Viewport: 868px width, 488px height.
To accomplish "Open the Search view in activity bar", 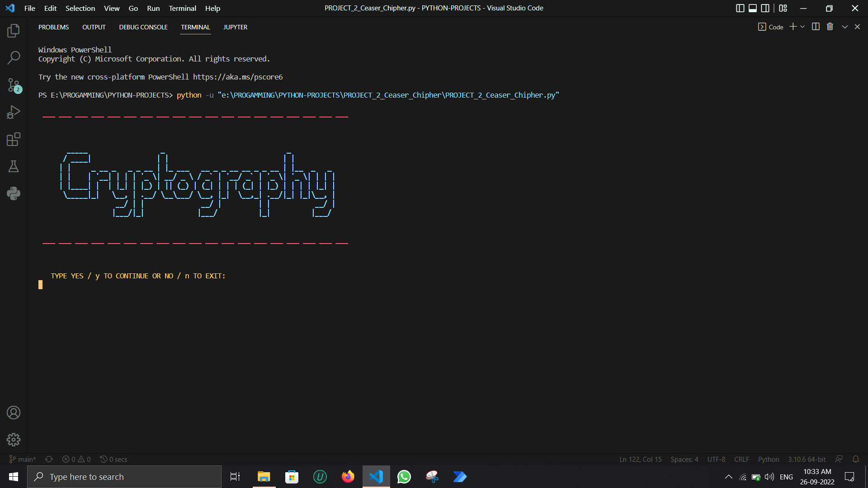I will click(x=14, y=58).
